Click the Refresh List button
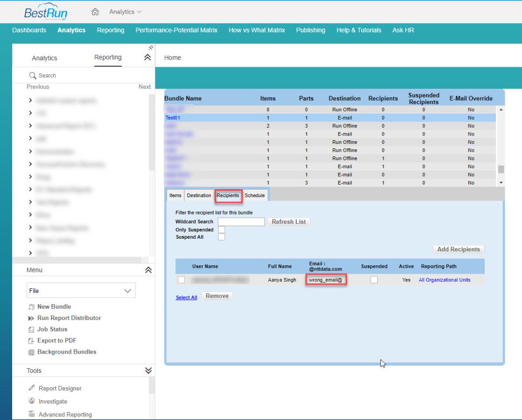Viewport: 522px width, 420px height. pyautogui.click(x=289, y=221)
